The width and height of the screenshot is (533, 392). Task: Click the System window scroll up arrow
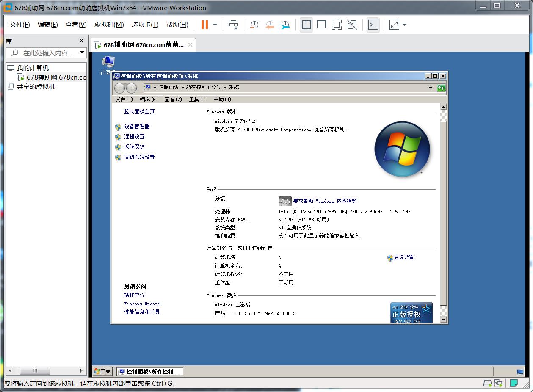point(444,107)
